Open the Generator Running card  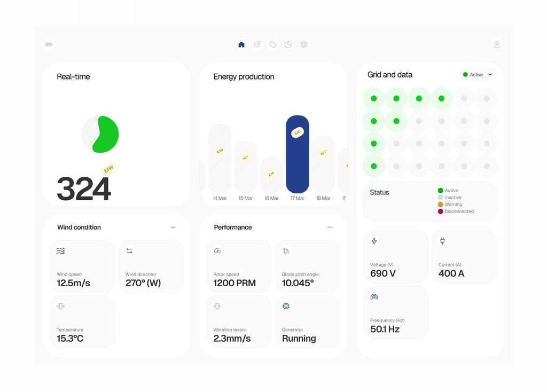pyautogui.click(x=308, y=322)
